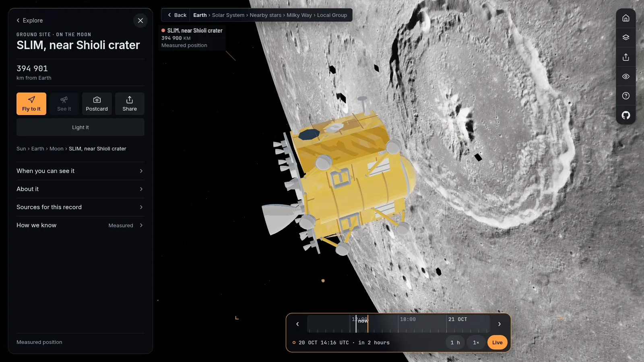
Task: Open the 1 h step dropdown
Action: [x=455, y=343]
